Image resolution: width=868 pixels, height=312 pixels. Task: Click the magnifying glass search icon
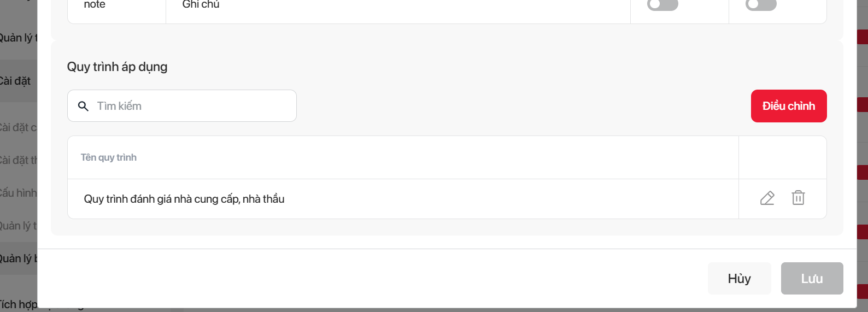(83, 106)
